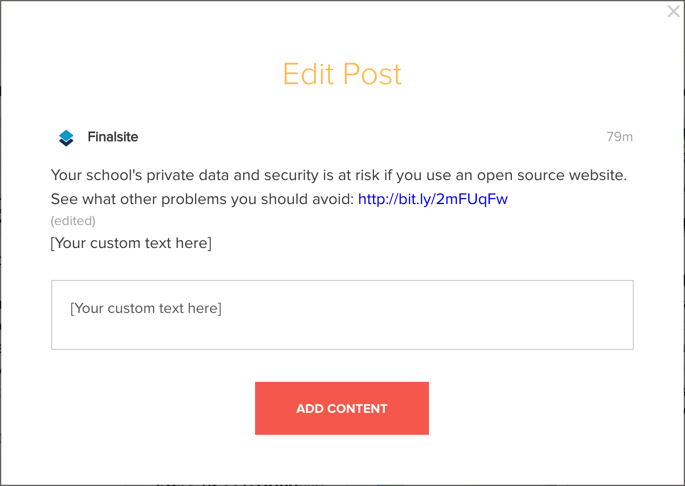Focus the custom text input box
The image size is (685, 486).
pos(342,315)
